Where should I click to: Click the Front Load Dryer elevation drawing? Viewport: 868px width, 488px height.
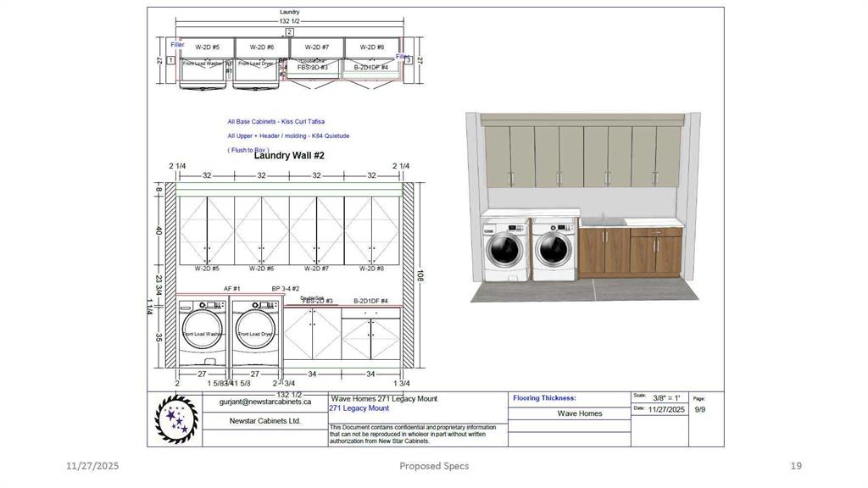(x=256, y=335)
